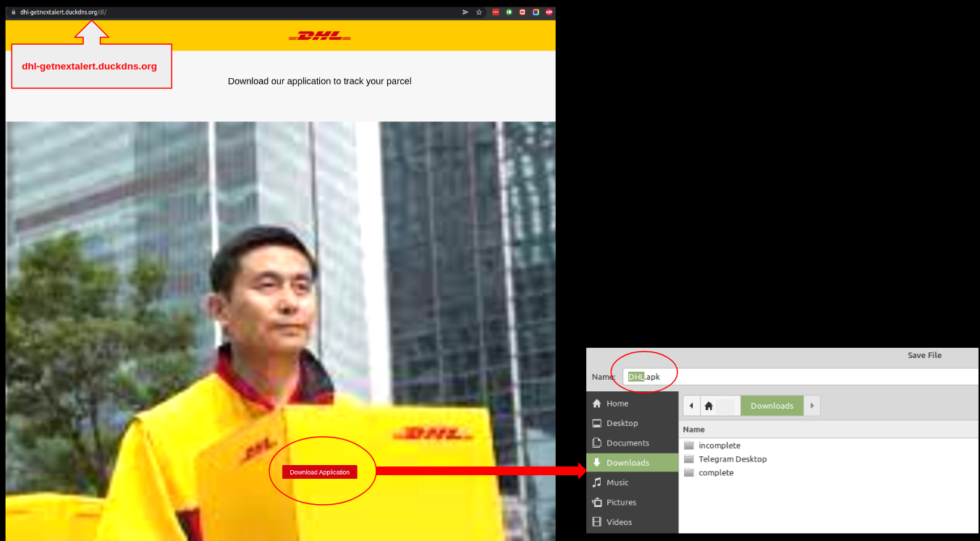Select Downloads in the Save File sidebar
The height and width of the screenshot is (541, 980).
click(x=633, y=463)
